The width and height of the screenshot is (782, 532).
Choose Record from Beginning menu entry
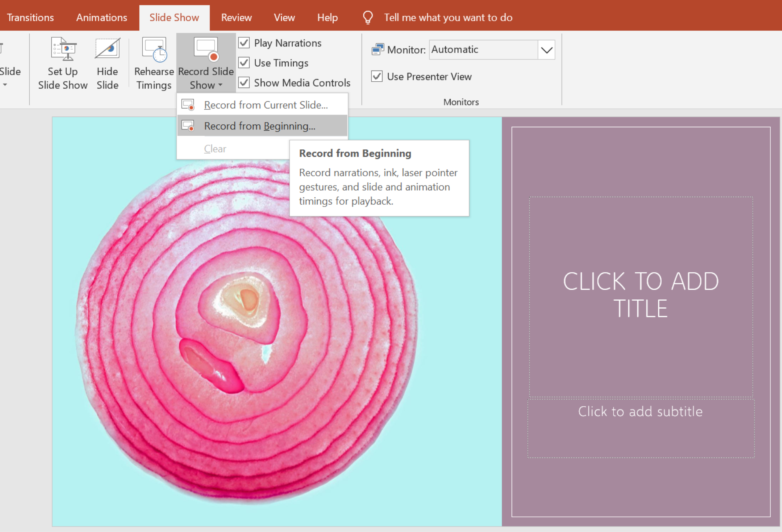[259, 126]
